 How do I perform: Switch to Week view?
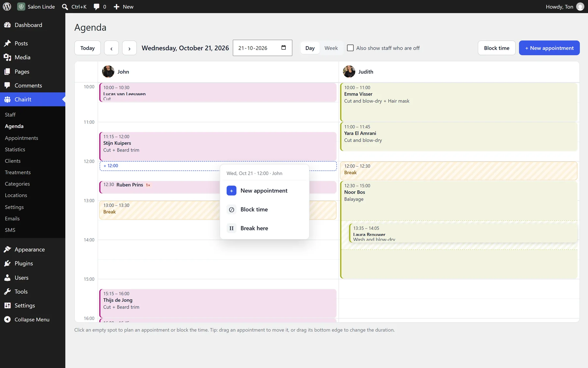pyautogui.click(x=331, y=48)
